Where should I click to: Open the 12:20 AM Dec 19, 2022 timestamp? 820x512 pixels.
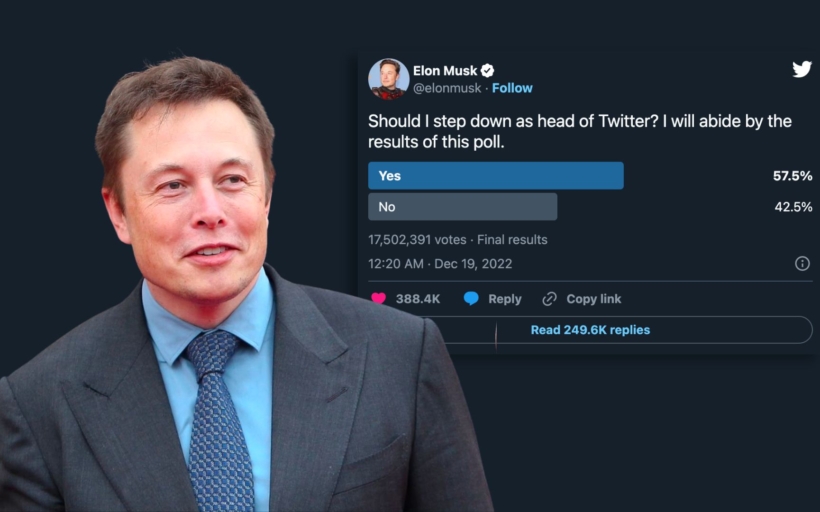click(x=440, y=264)
